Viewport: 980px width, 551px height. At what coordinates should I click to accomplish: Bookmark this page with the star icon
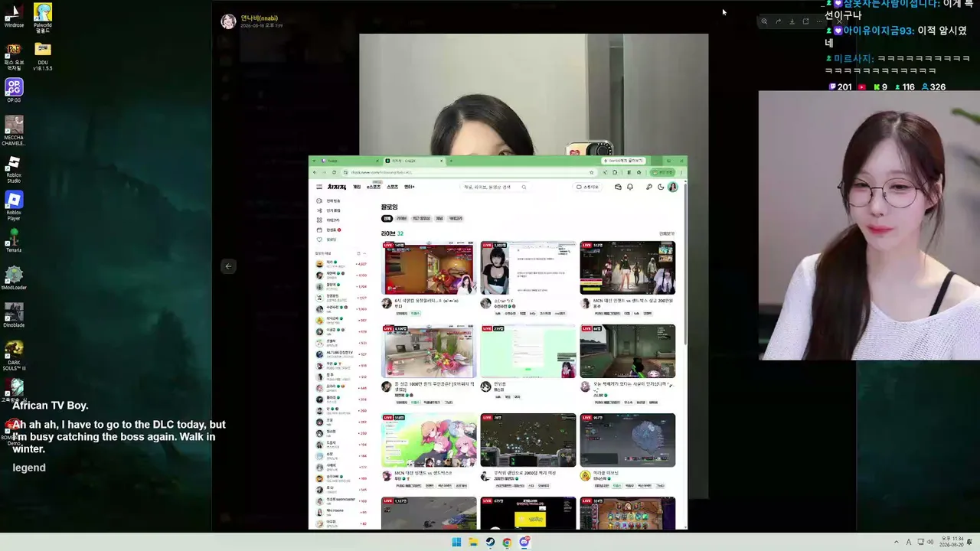point(592,172)
